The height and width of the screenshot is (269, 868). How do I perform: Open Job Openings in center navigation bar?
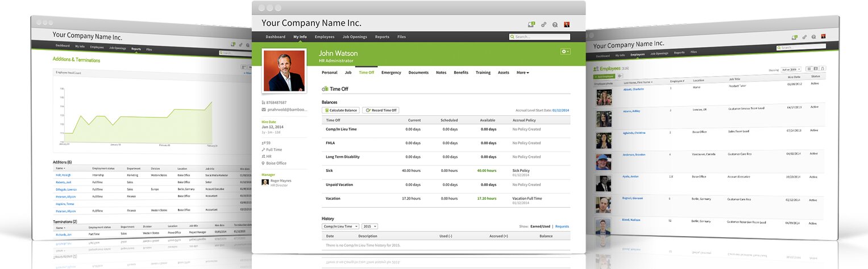[x=355, y=37]
